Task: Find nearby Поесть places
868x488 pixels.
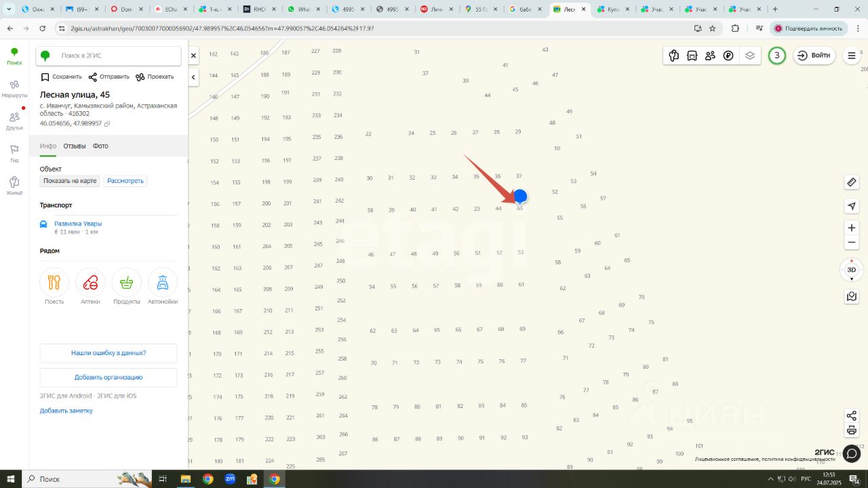Action: (x=54, y=287)
